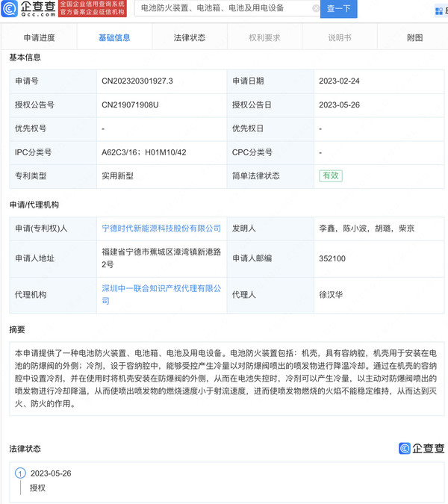The height and width of the screenshot is (504, 448).
Task: Click application date 2023-02-24
Action: pyautogui.click(x=339, y=81)
